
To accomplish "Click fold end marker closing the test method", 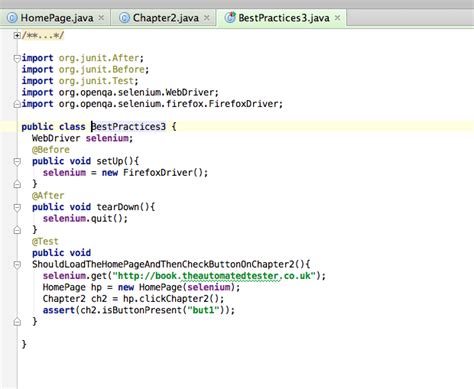I will coord(17,322).
